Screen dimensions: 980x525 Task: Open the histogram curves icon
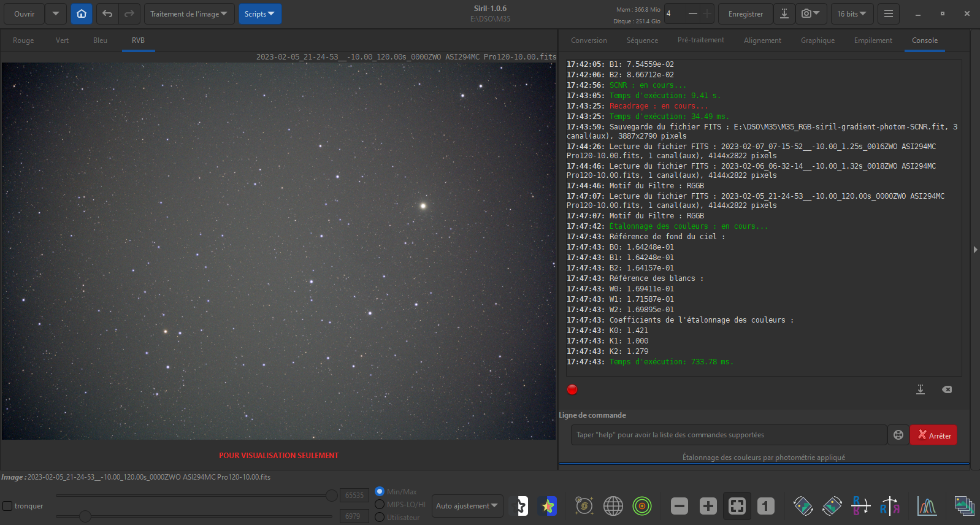point(927,506)
